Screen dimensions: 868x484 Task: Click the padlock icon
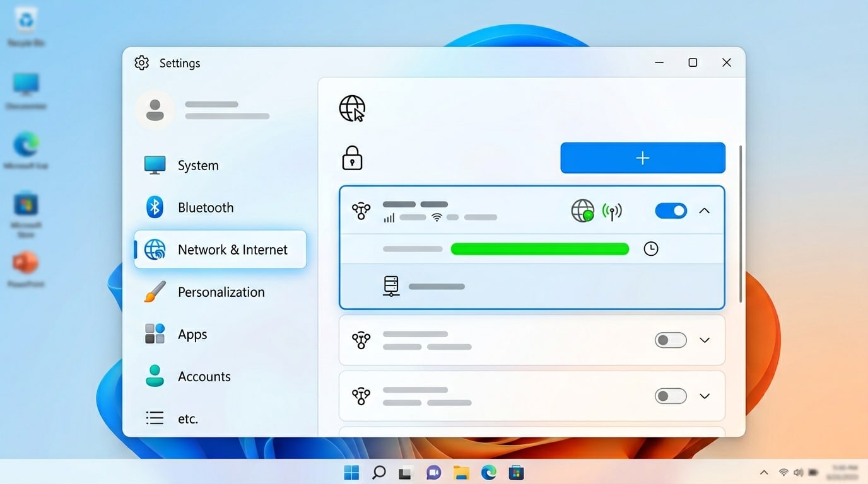click(x=352, y=158)
